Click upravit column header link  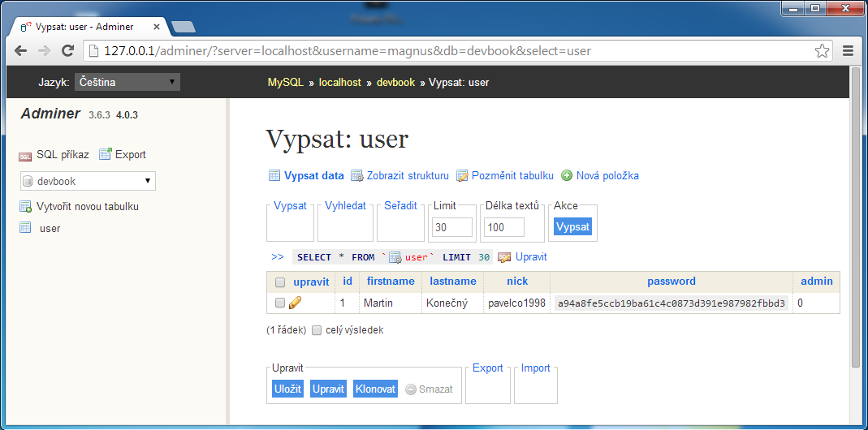[x=311, y=282]
